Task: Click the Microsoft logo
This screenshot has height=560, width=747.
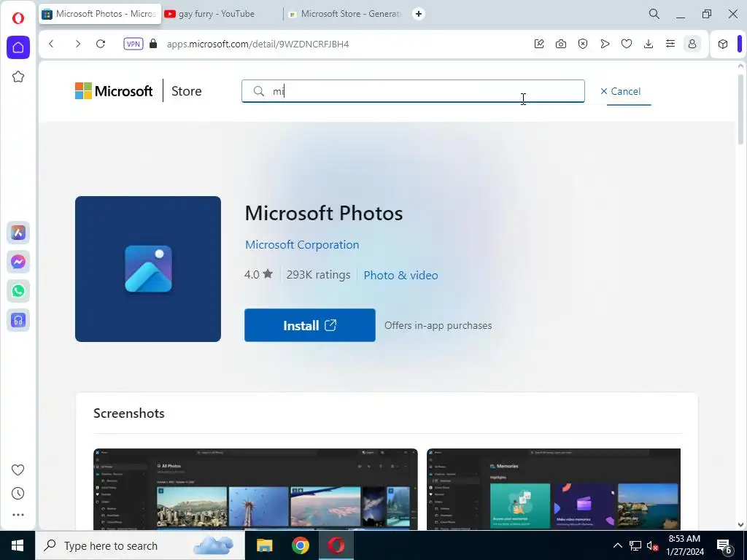Action: pyautogui.click(x=114, y=91)
